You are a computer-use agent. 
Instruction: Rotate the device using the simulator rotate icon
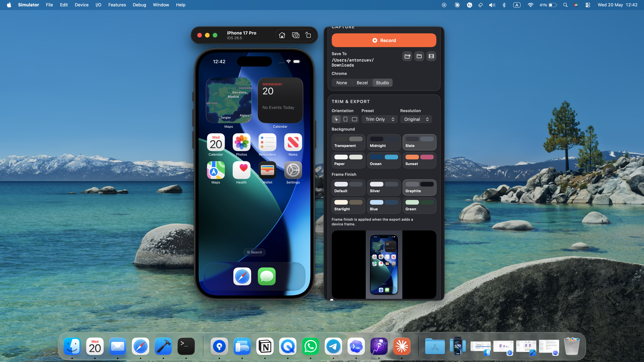coord(308,35)
